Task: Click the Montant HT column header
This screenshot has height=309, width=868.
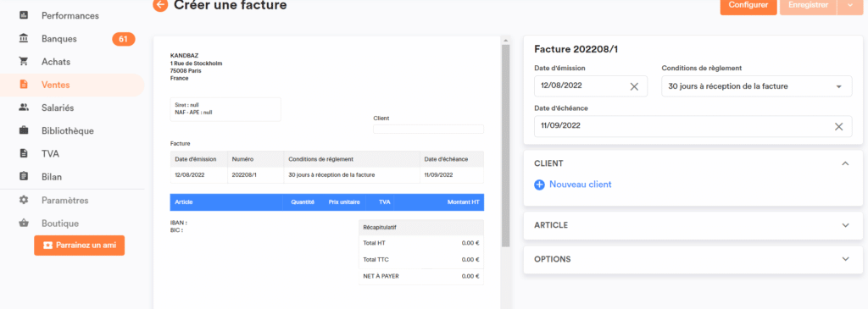Action: 464,202
